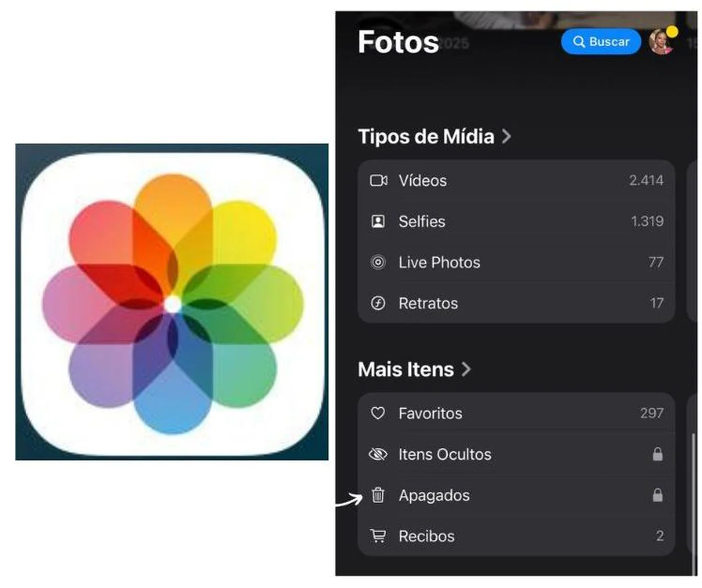Open the Photos app flower icon
The image size is (702, 588).
pyautogui.click(x=172, y=302)
